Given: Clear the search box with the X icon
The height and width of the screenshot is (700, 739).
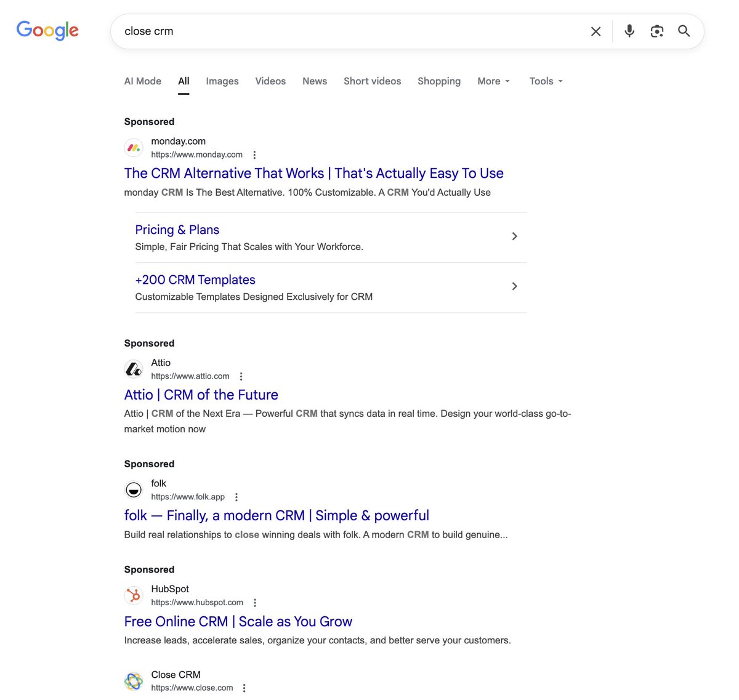Looking at the screenshot, I should click(596, 31).
